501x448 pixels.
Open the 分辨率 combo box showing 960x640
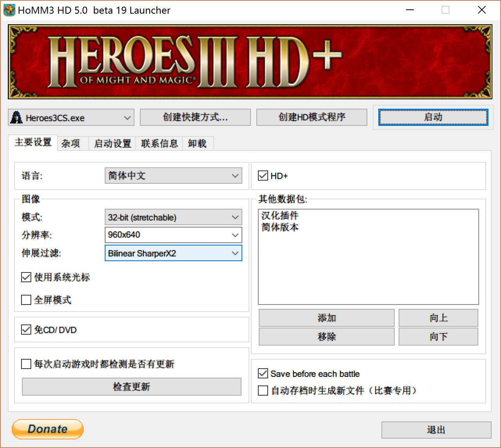174,235
